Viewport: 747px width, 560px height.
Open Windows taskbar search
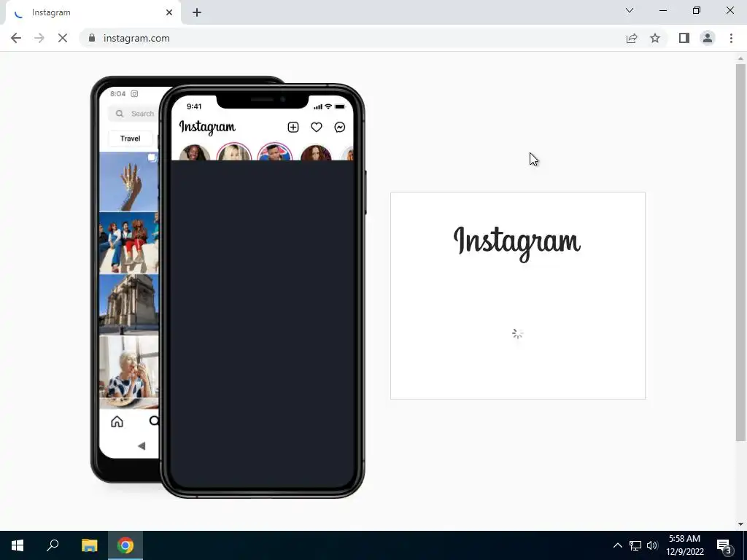53,545
